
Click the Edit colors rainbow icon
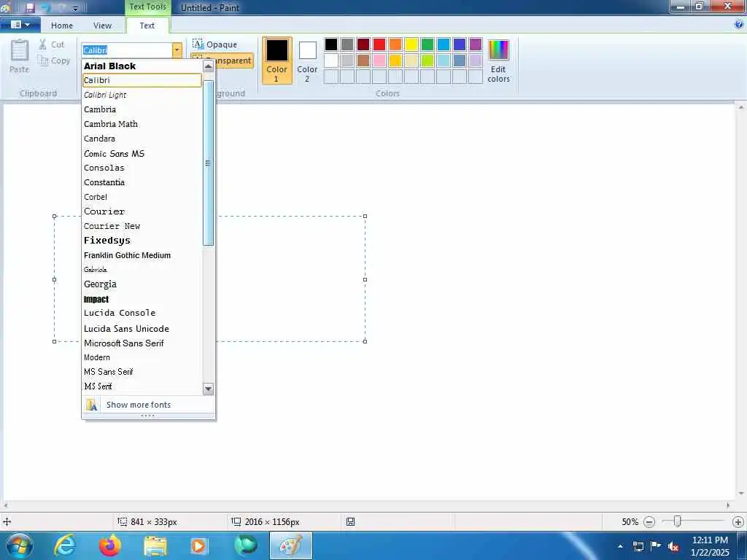498,50
